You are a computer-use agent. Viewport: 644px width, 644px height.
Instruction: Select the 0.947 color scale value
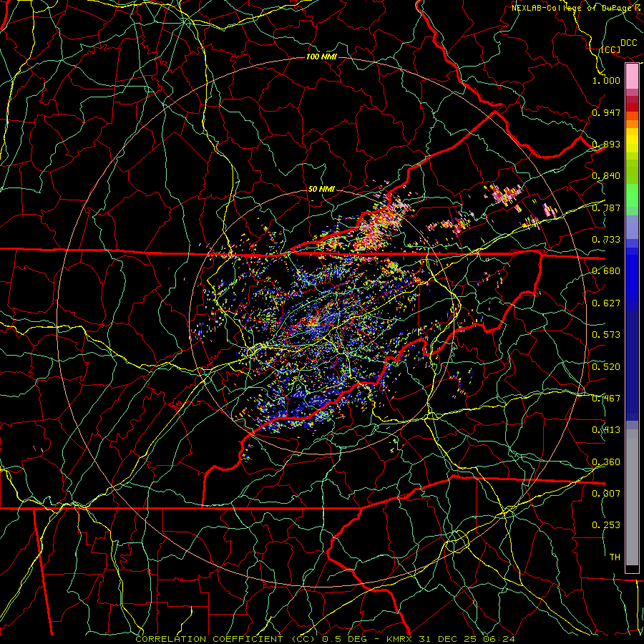point(606,112)
